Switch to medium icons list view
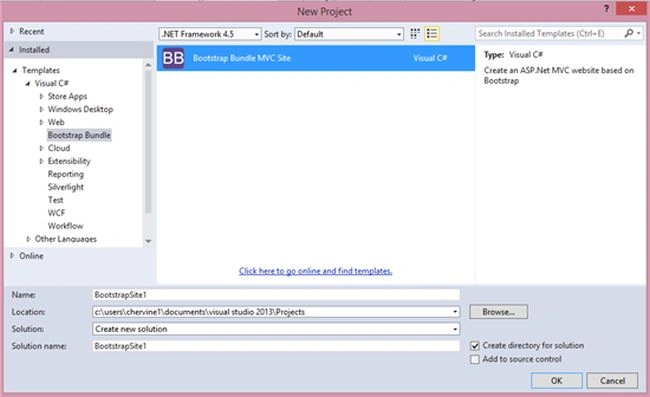Screen dimensions: 650x397 click(x=432, y=34)
